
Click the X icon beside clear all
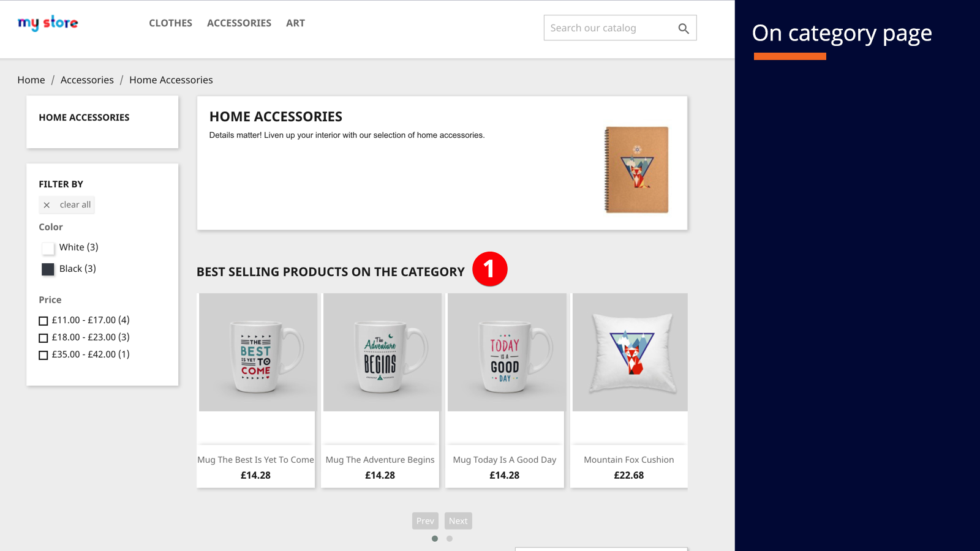47,205
